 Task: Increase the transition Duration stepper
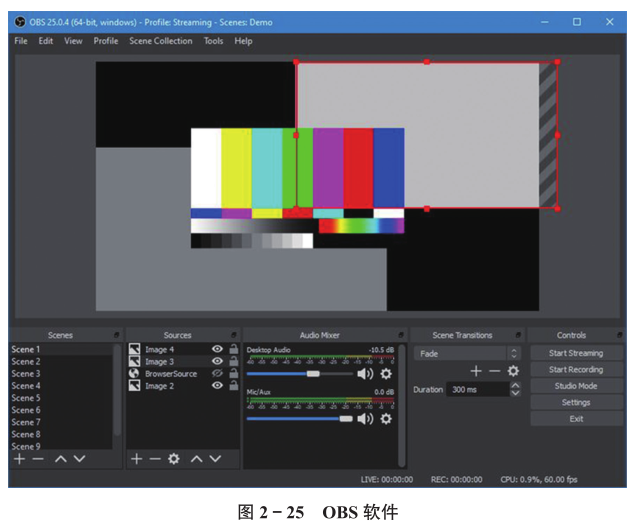[515, 385]
